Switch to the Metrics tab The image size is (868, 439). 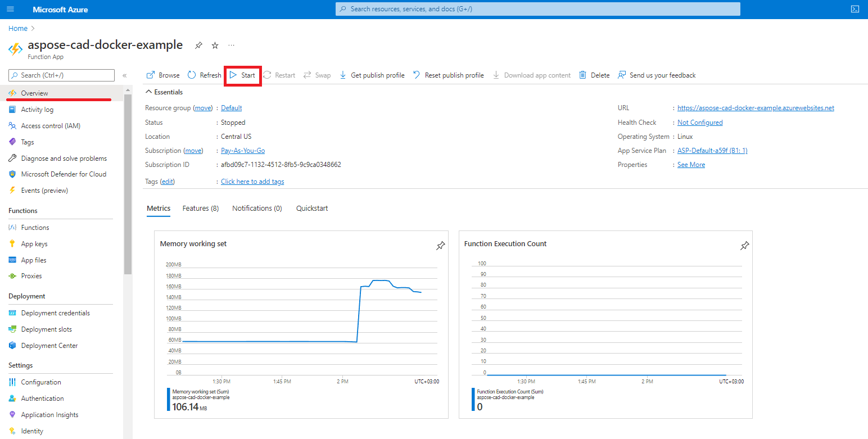point(159,209)
